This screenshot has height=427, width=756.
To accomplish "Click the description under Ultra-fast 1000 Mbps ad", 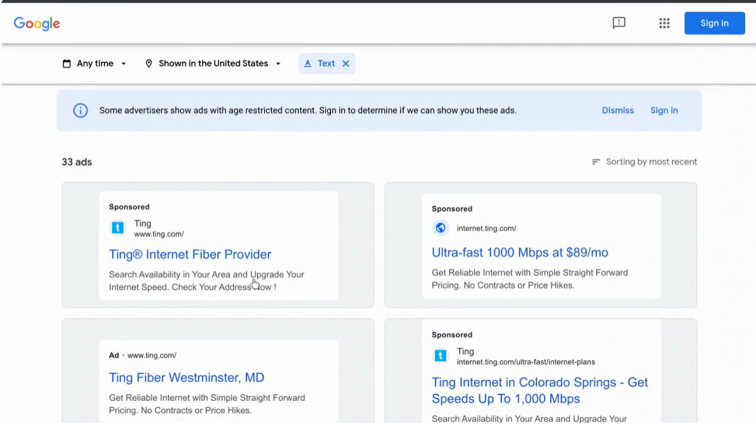I will (530, 279).
